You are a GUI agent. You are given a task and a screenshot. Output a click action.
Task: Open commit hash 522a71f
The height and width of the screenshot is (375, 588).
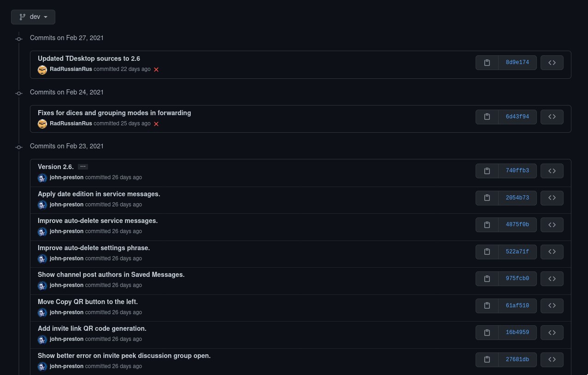[x=517, y=252]
